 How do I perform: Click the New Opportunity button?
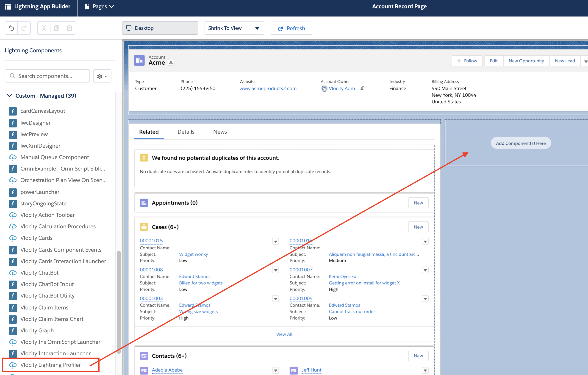click(x=526, y=61)
